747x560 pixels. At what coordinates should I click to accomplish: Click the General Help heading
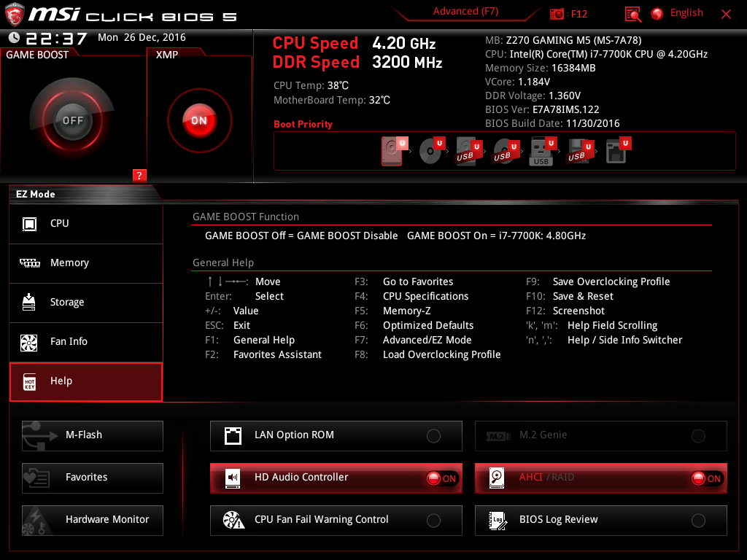click(223, 262)
